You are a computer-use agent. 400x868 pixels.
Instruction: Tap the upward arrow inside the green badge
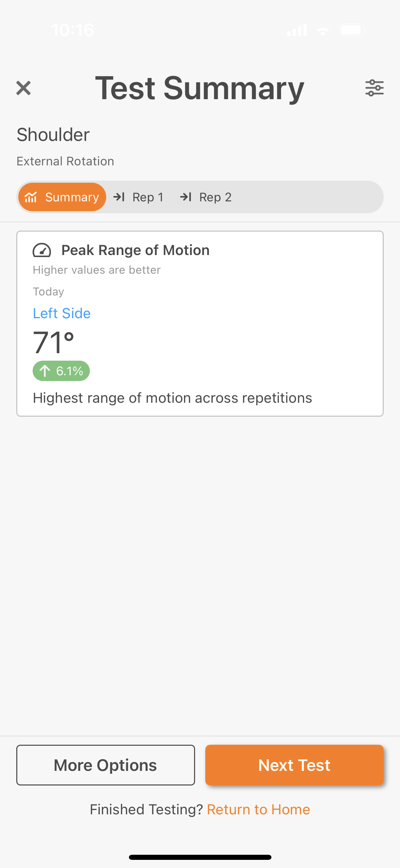click(45, 371)
